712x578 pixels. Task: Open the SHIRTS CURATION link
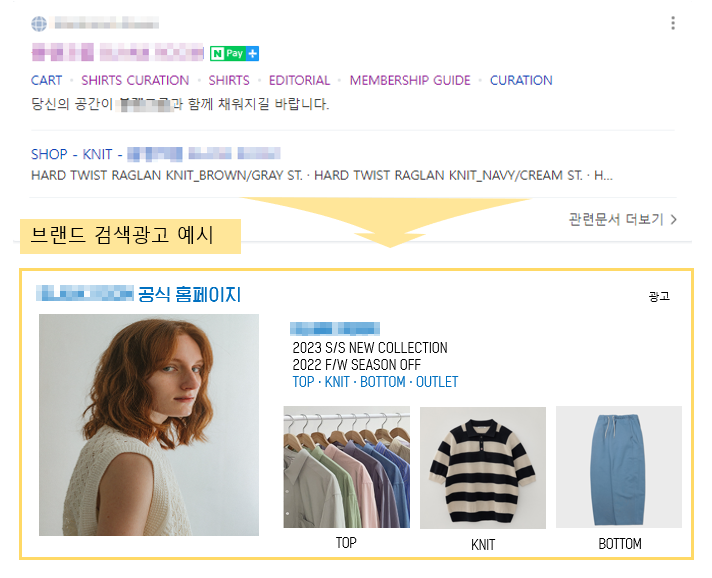[135, 80]
